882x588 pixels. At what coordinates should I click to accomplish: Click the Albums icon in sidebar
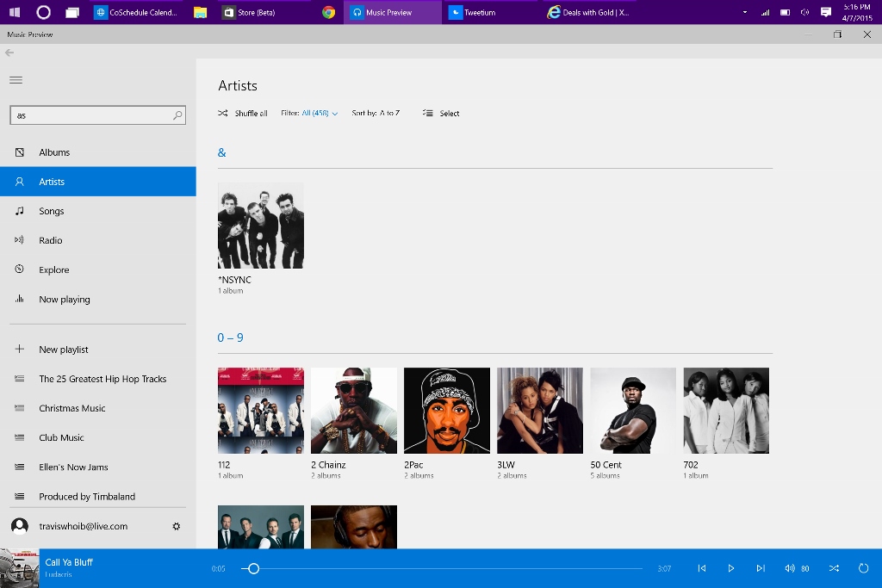pos(20,152)
